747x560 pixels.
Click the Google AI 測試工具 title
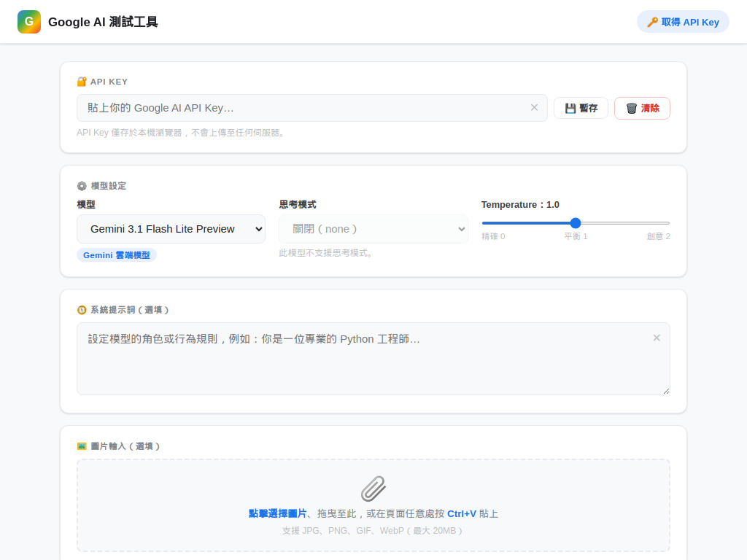click(103, 22)
